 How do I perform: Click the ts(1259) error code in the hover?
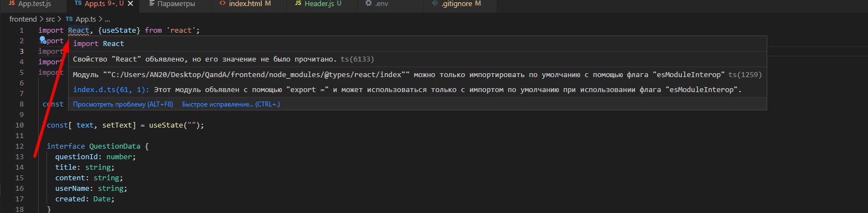(745, 74)
